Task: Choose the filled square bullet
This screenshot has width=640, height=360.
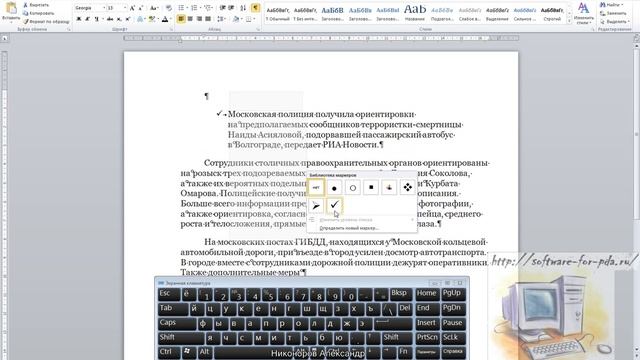Action: tap(371, 188)
